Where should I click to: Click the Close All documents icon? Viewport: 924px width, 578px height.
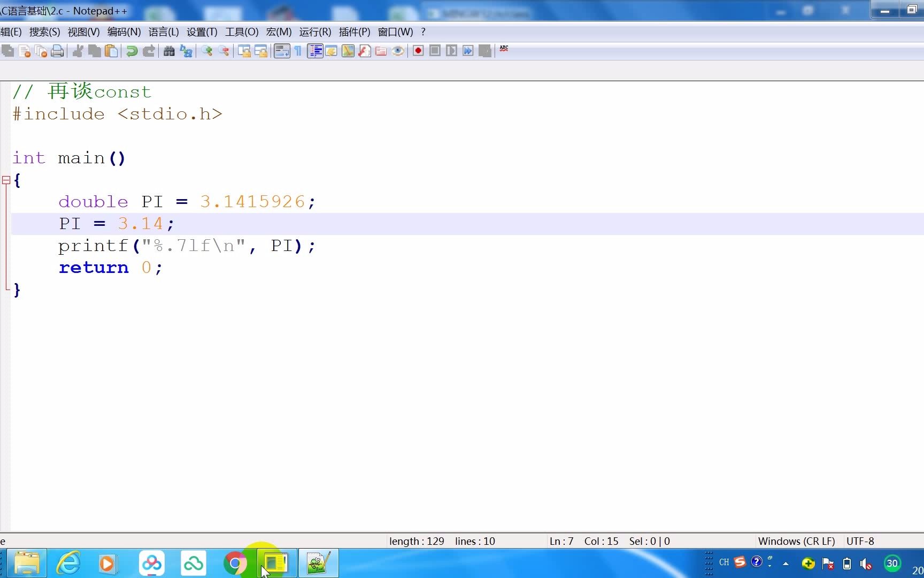(x=41, y=51)
